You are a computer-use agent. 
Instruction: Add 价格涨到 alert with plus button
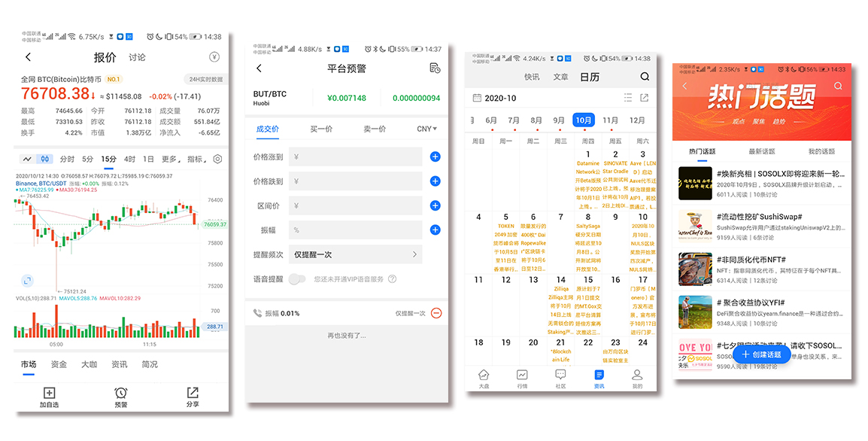pyautogui.click(x=435, y=157)
